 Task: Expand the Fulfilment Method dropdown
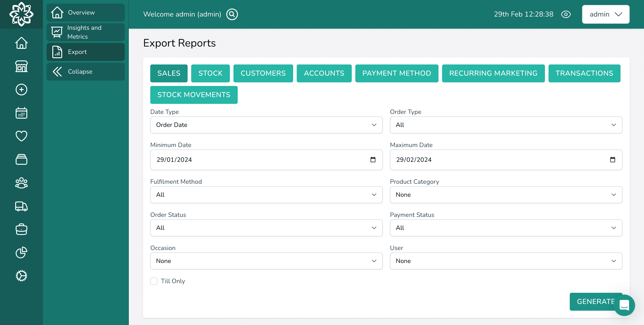pyautogui.click(x=267, y=195)
